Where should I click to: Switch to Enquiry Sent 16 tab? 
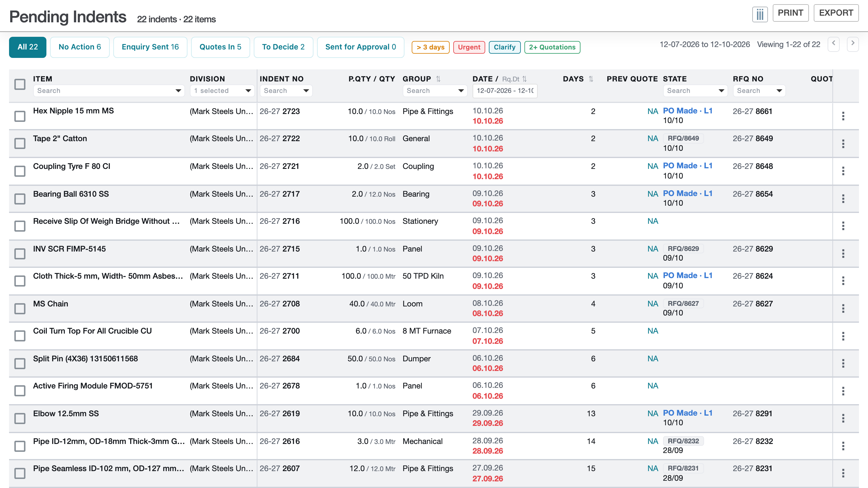(x=150, y=47)
